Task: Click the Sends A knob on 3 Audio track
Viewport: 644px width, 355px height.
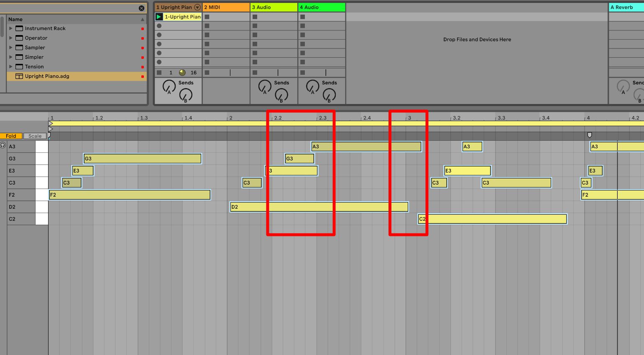Action: click(x=264, y=86)
